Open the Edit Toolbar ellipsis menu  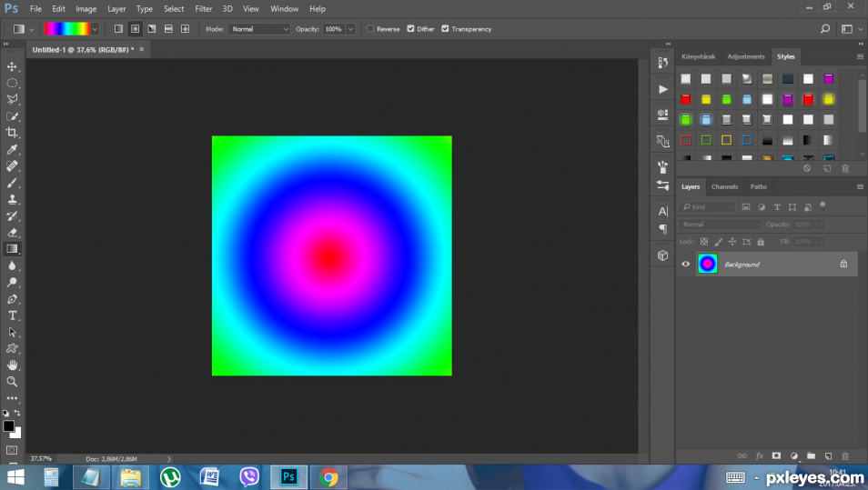point(12,398)
